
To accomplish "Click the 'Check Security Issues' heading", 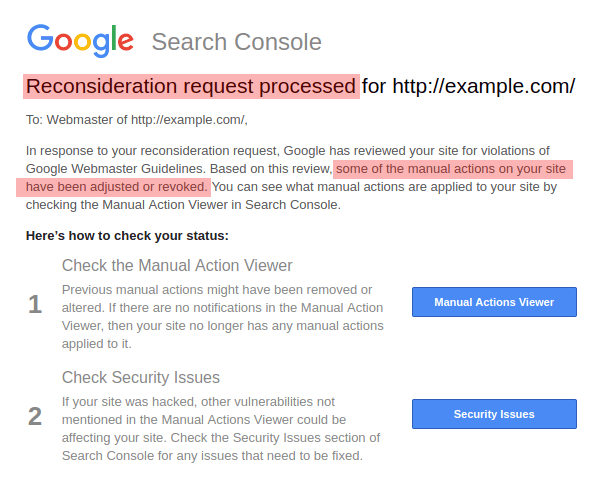I will coord(141,378).
